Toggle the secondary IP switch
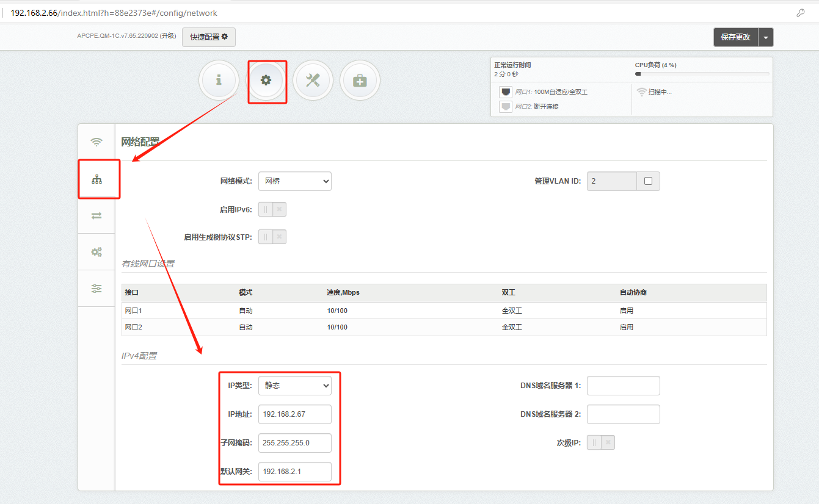This screenshot has width=819, height=504. (x=600, y=442)
